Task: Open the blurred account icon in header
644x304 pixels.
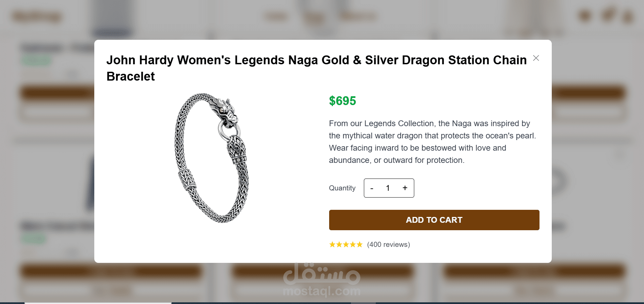Action: 628,16
